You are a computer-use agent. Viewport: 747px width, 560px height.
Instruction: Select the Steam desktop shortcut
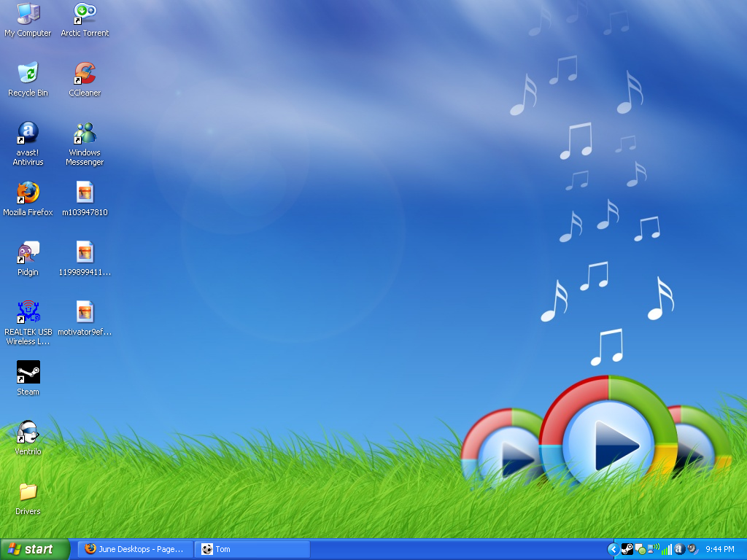point(28,378)
